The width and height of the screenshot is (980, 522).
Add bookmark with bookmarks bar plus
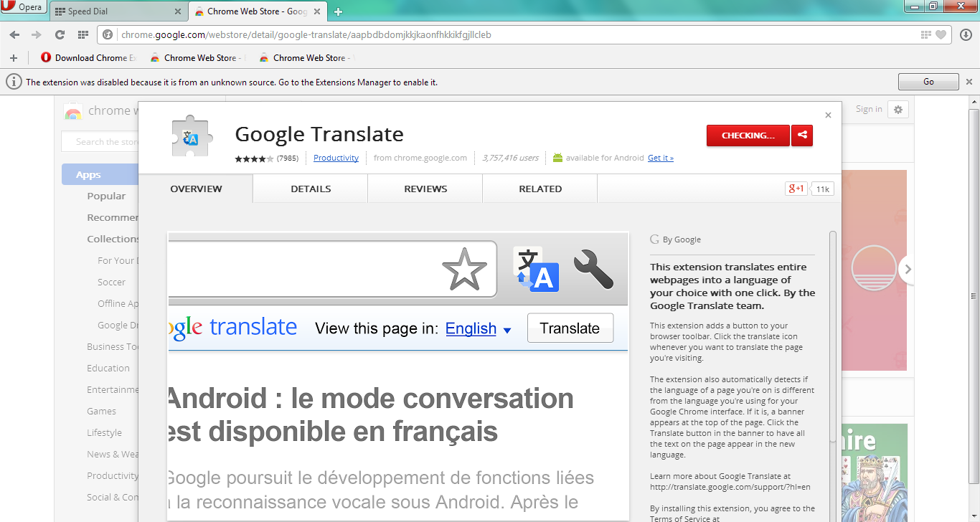pyautogui.click(x=14, y=58)
